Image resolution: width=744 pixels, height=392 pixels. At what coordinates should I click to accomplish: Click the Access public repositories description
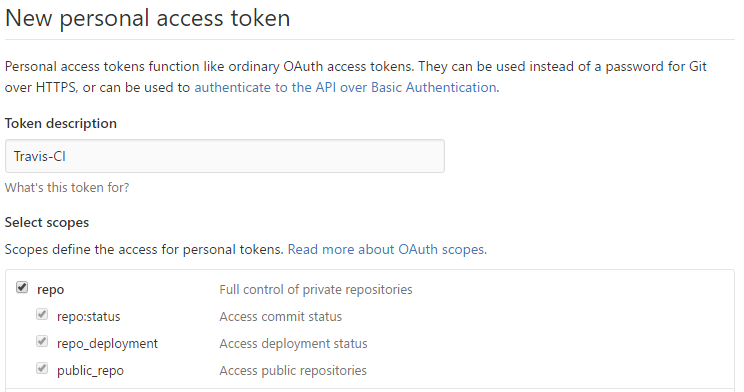click(293, 371)
